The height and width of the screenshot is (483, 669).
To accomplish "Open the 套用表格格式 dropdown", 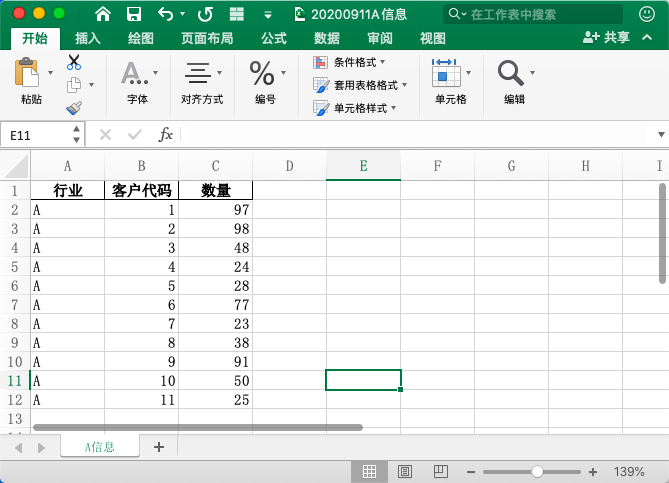I will [360, 85].
